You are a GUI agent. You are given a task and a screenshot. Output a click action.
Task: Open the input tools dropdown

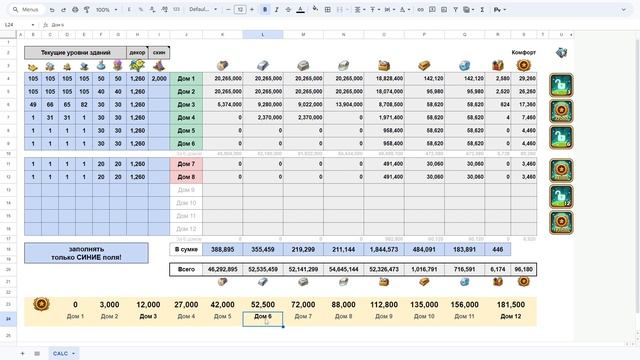(500, 10)
